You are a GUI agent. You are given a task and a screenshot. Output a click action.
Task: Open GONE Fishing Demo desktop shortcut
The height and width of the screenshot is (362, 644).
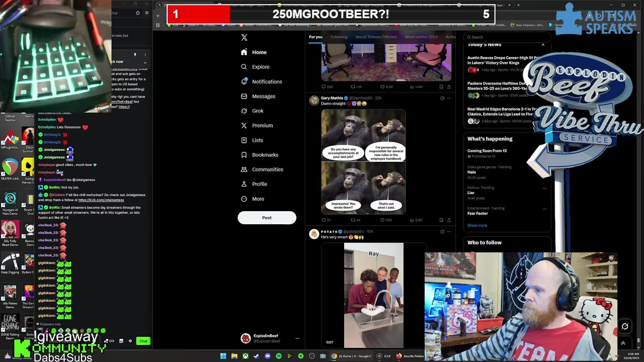point(10,327)
